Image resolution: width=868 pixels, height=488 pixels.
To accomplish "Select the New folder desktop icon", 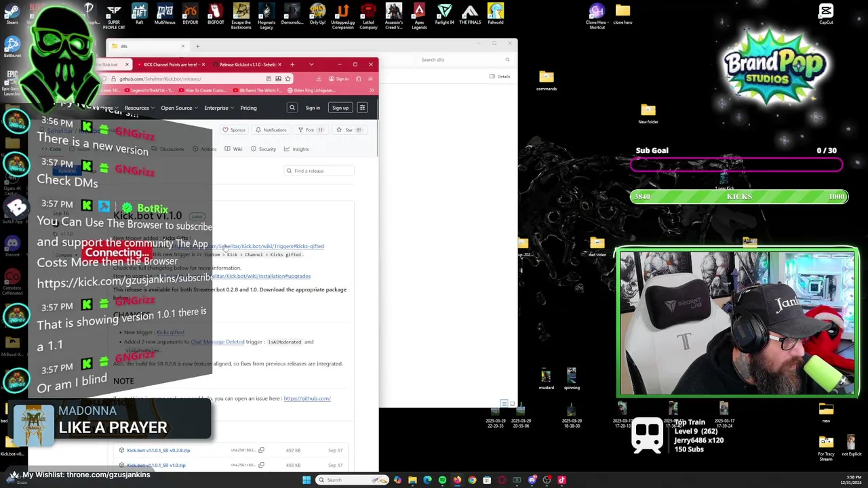I will pos(648,113).
